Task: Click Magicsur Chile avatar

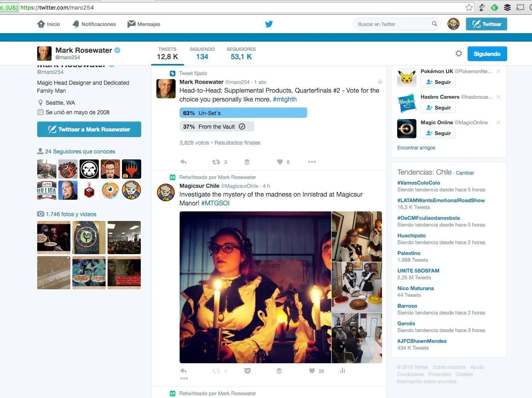Action: coord(166,192)
